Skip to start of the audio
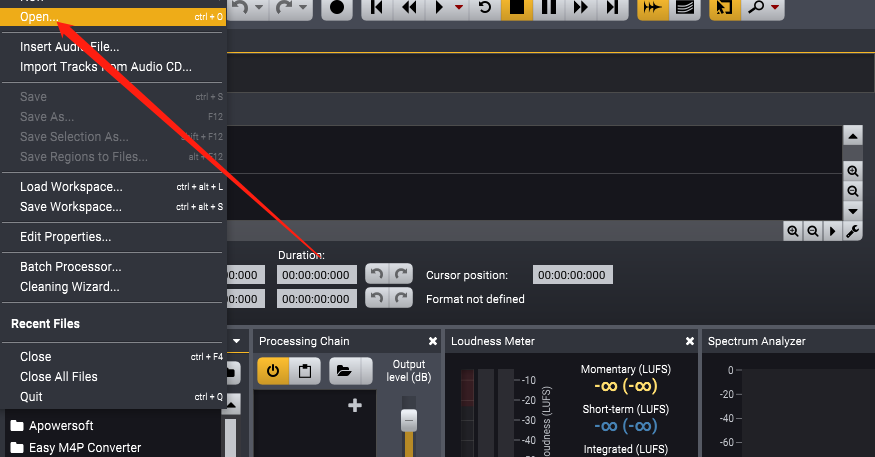 pyautogui.click(x=377, y=8)
